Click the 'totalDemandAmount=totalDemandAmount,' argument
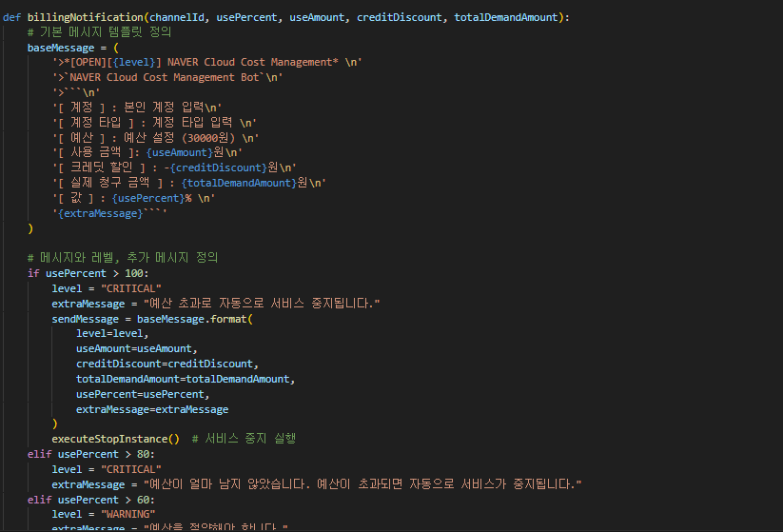This screenshot has width=783, height=532. click(x=186, y=379)
